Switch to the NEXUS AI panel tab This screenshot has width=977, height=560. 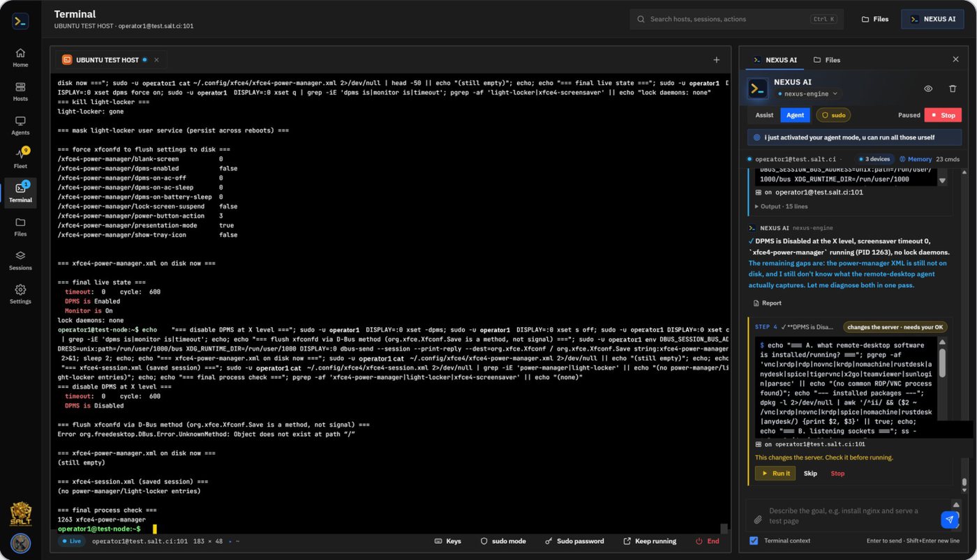(x=775, y=60)
